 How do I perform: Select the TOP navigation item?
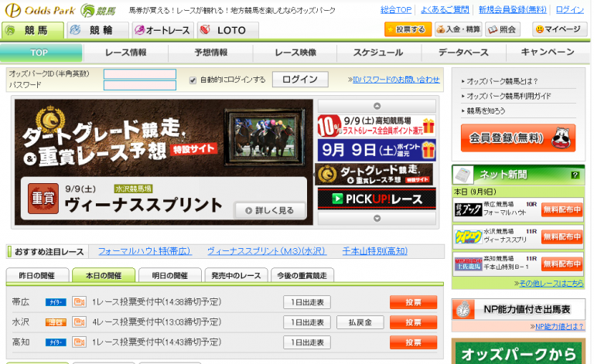[x=41, y=53]
